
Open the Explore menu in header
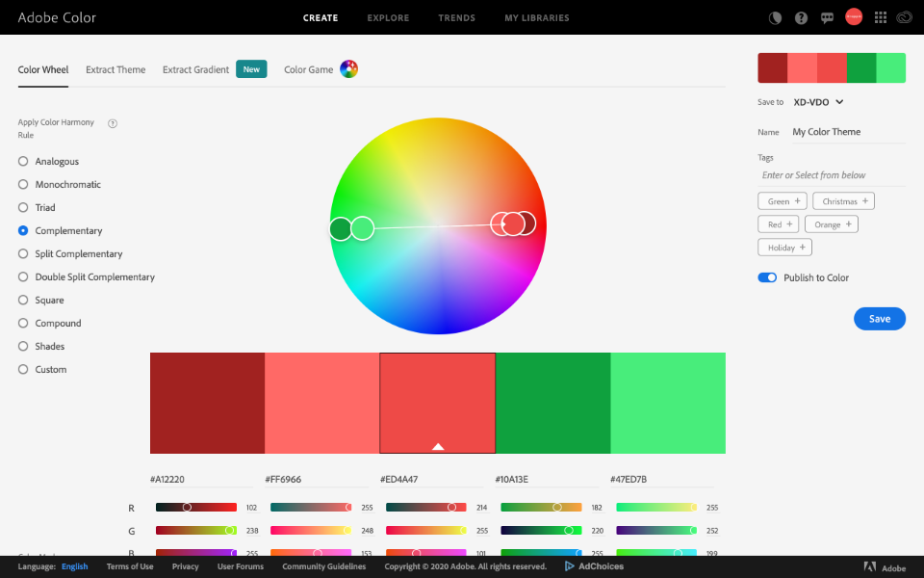pyautogui.click(x=388, y=17)
